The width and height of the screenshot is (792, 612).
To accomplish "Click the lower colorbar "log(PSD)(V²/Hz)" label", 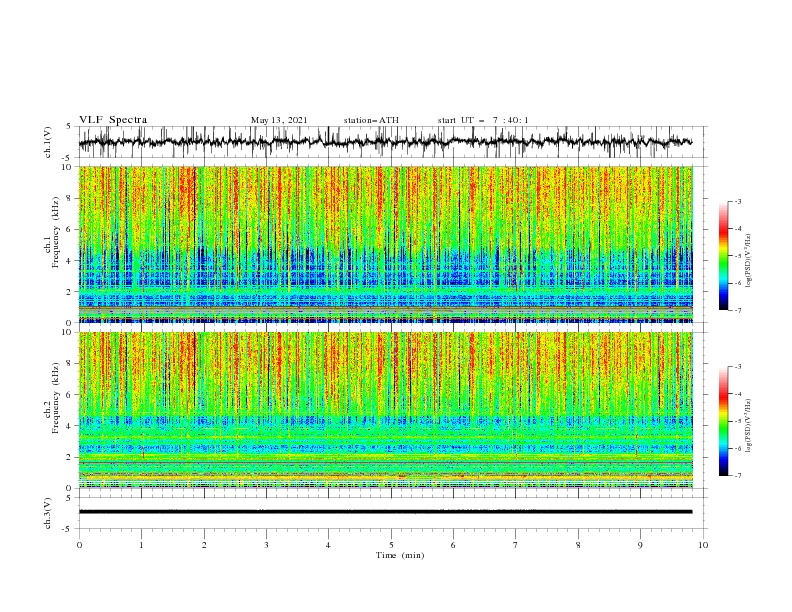I will [748, 425].
